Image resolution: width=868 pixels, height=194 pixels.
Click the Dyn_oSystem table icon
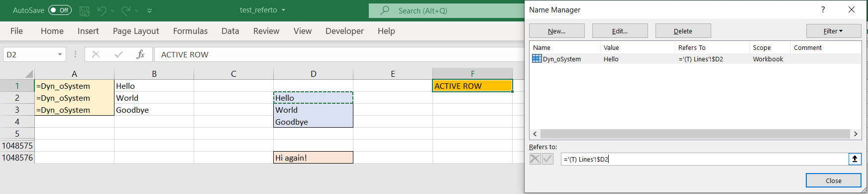click(x=537, y=58)
